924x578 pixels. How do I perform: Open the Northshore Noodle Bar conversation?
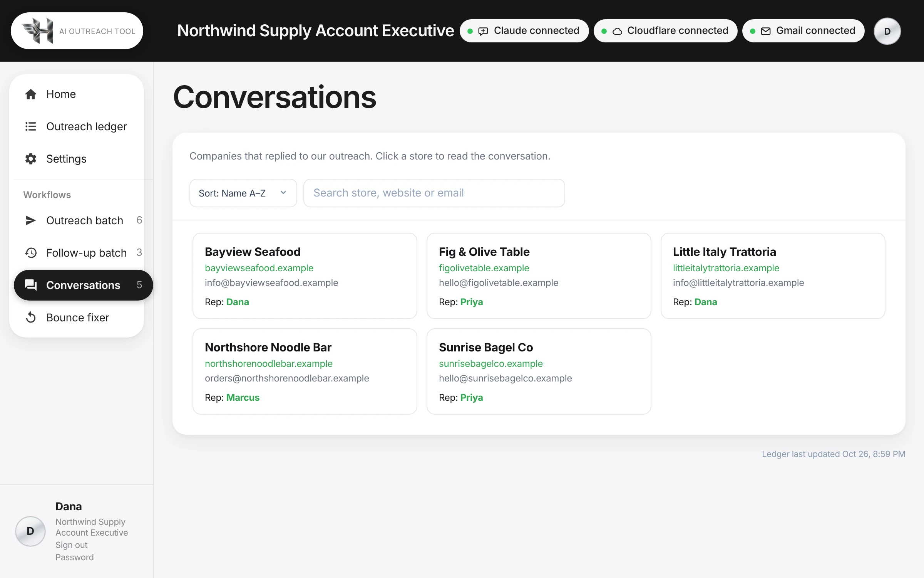(x=305, y=371)
